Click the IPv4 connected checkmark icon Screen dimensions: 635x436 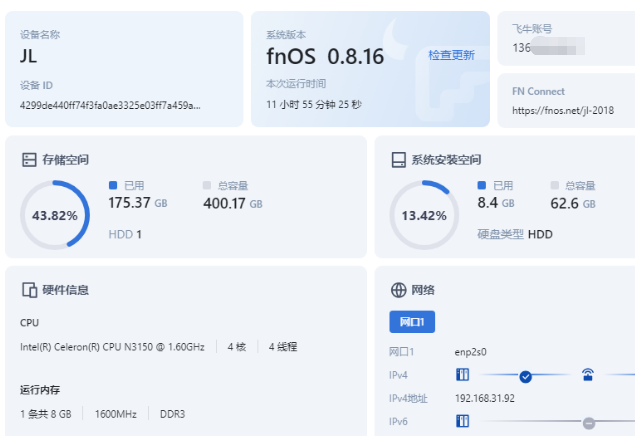point(525,376)
